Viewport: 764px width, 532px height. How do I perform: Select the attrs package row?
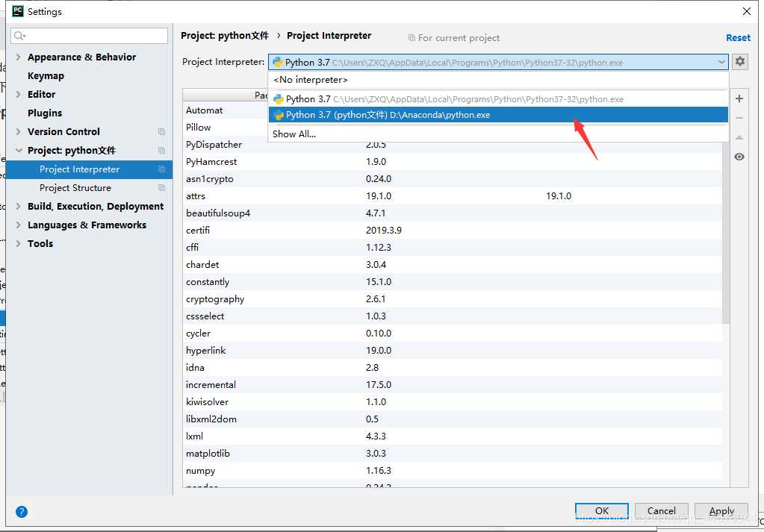(452, 195)
